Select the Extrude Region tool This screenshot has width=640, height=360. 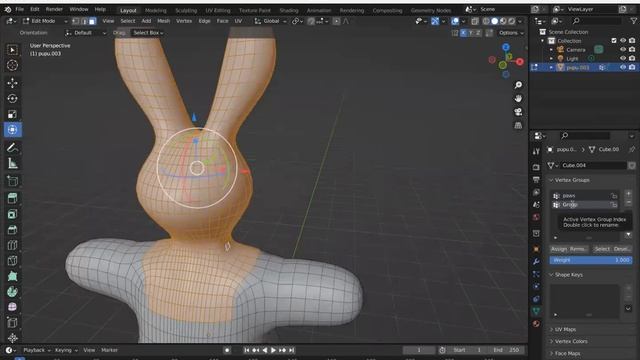12,198
